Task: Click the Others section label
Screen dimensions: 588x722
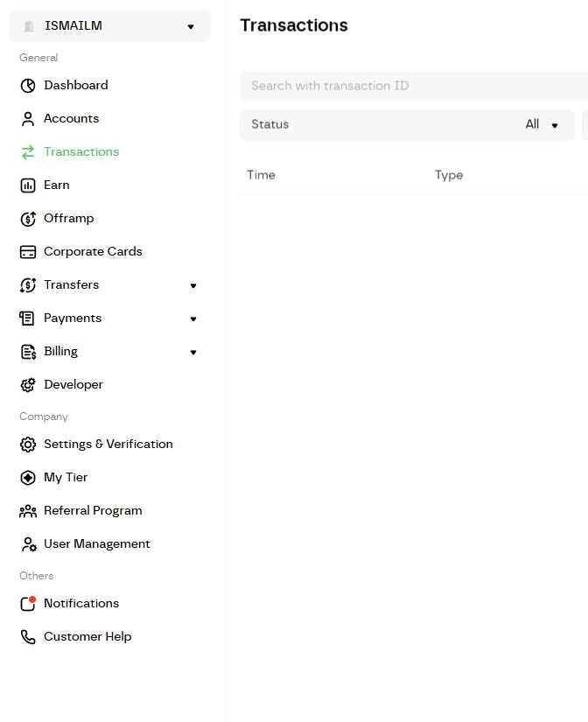Action: pos(37,576)
